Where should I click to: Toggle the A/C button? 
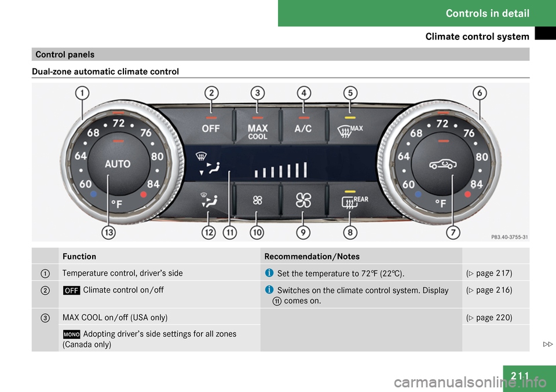pos(303,127)
